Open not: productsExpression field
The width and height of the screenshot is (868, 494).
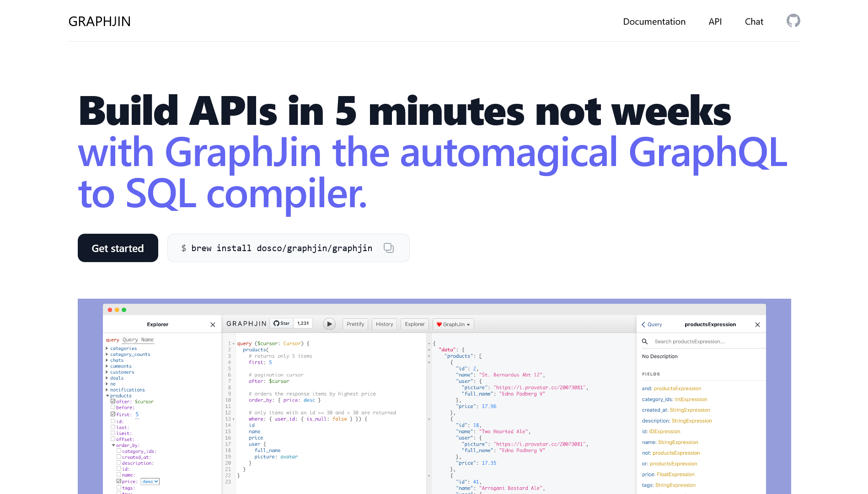(x=671, y=453)
